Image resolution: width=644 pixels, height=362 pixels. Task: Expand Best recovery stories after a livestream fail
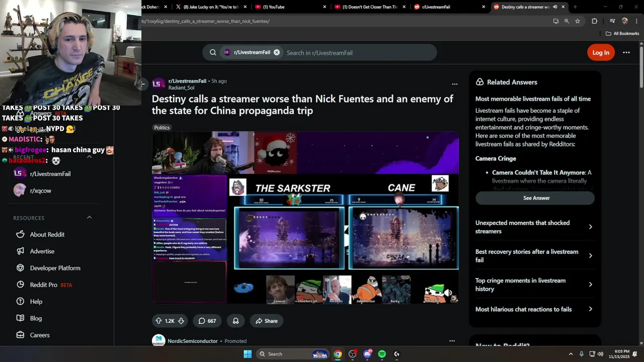(x=534, y=255)
